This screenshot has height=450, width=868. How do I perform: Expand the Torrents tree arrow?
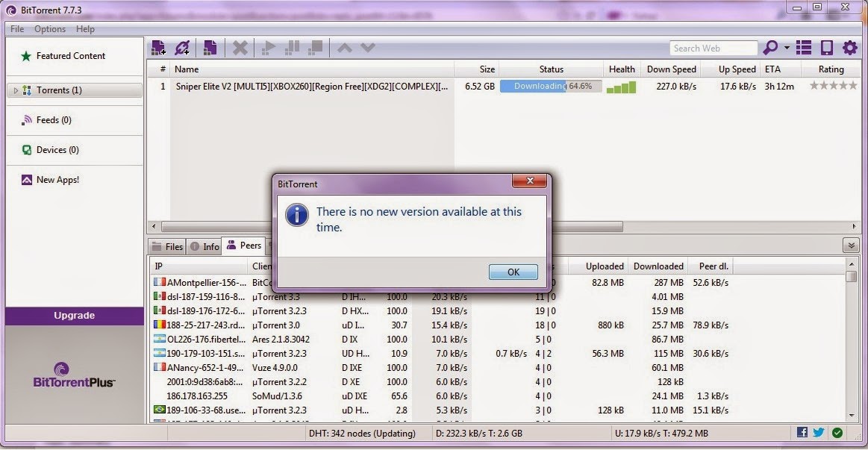coord(16,90)
